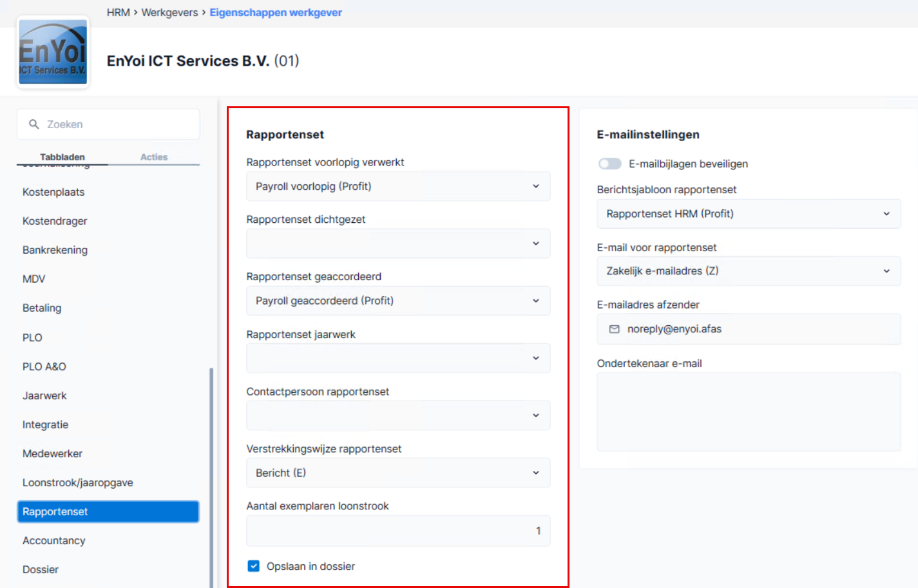Open E-mail voor rapportenset dropdown
The image size is (918, 588).
(749, 271)
